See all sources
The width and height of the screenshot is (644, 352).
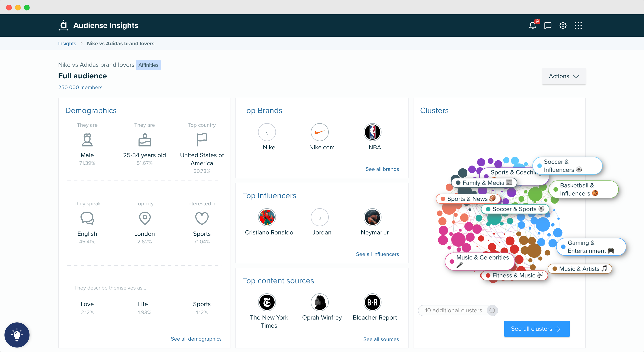(x=381, y=339)
